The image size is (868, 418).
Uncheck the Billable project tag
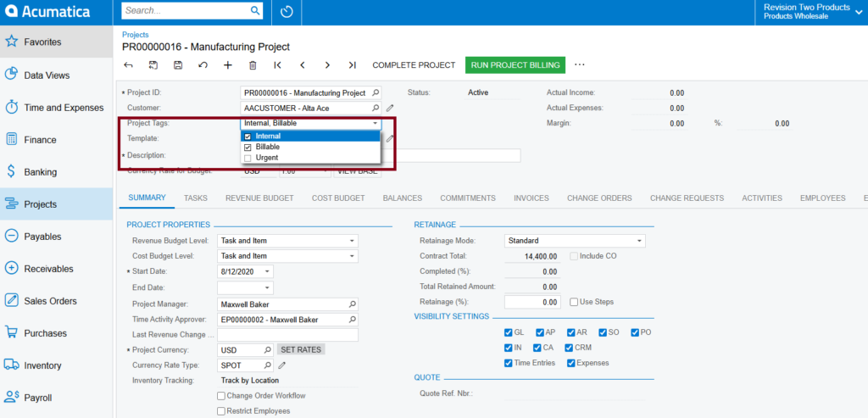pos(248,148)
